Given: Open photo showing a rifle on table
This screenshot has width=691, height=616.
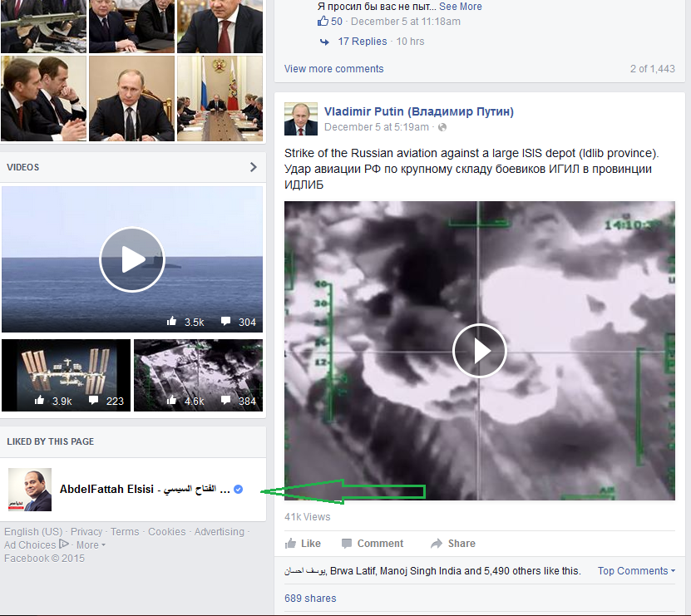Looking at the screenshot, I should pyautogui.click(x=43, y=27).
